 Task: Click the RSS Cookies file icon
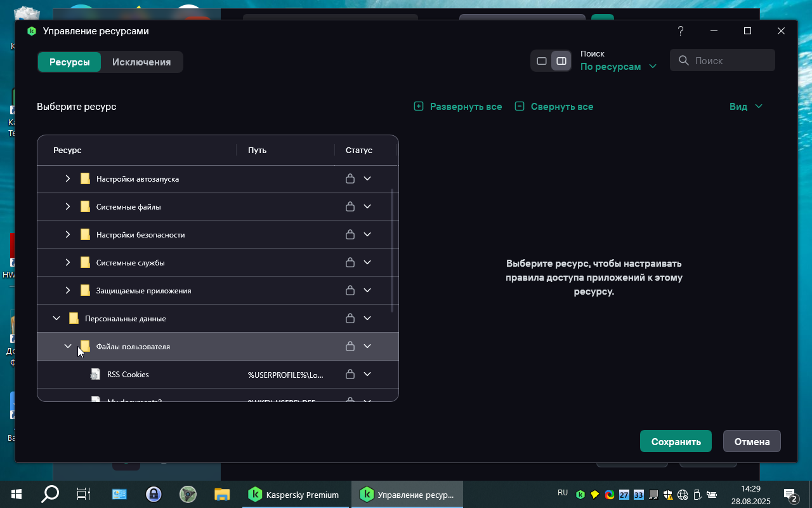[x=95, y=375]
